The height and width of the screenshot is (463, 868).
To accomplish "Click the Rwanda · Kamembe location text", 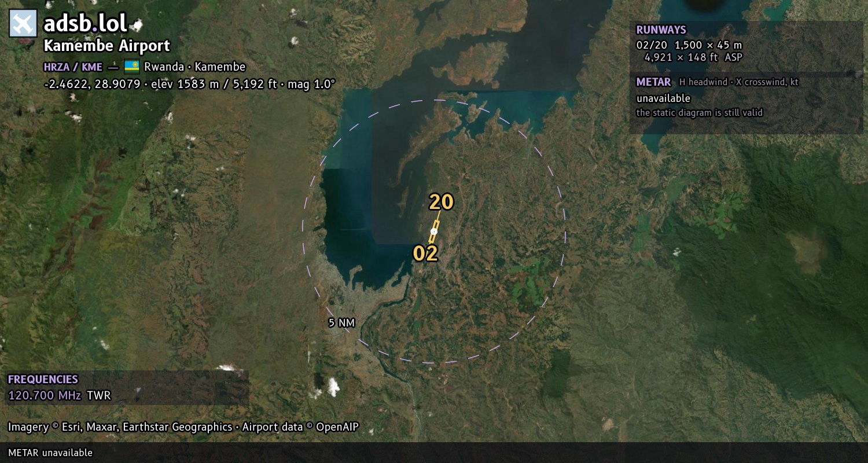I will 195,67.
